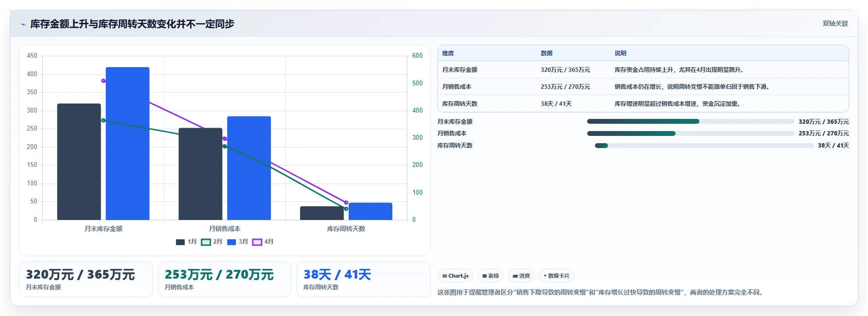Click the 320万元 / 365万元 KPI card
Screen dimensions: 868x316
click(x=86, y=279)
